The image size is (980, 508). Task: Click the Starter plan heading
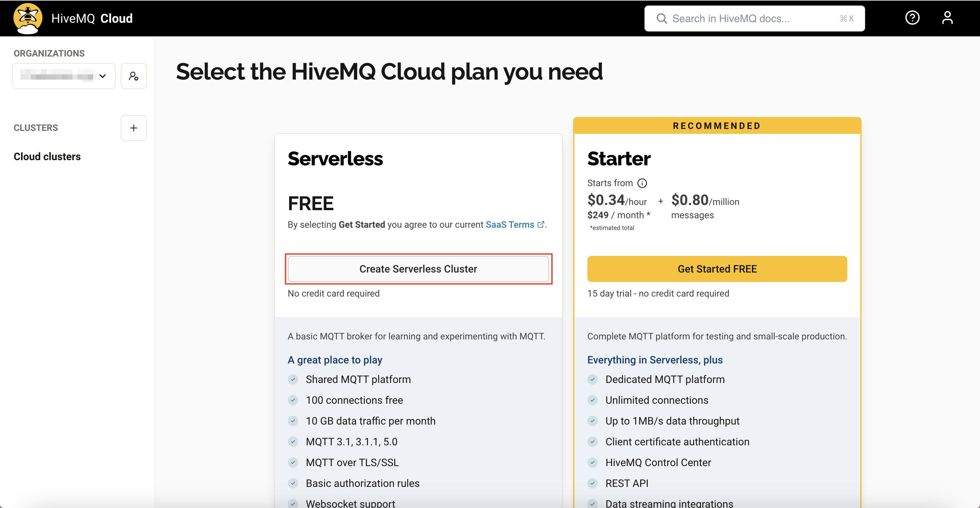(619, 159)
